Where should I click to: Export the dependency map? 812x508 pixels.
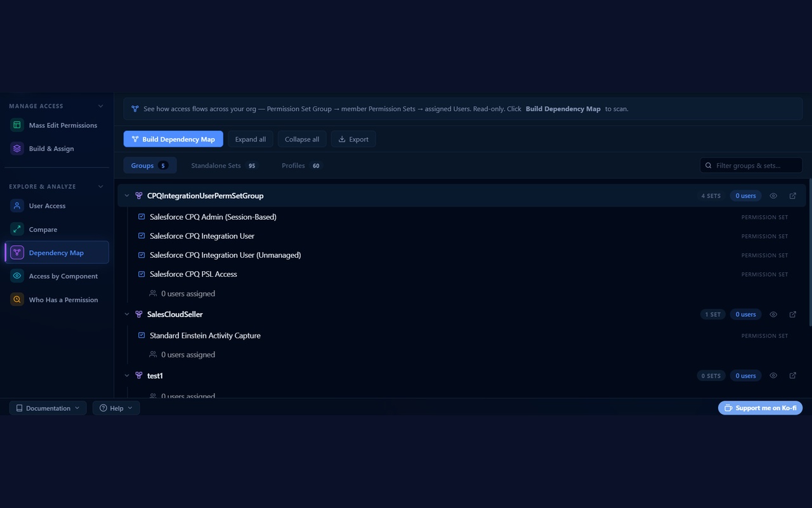(x=353, y=139)
